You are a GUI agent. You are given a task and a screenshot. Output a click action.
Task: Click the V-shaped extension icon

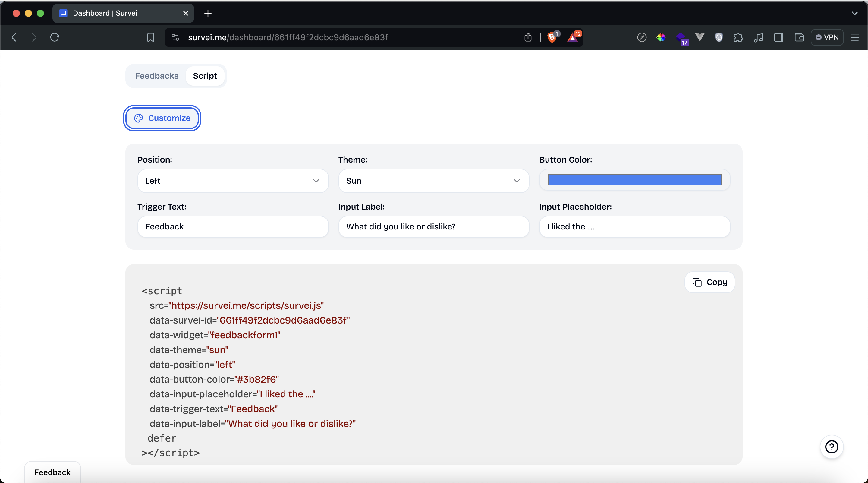pos(700,37)
